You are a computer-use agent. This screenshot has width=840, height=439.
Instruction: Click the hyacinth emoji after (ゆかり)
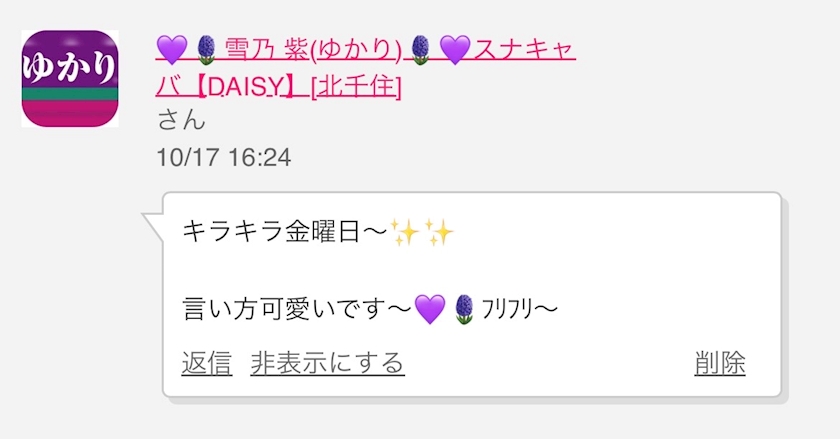[x=421, y=50]
